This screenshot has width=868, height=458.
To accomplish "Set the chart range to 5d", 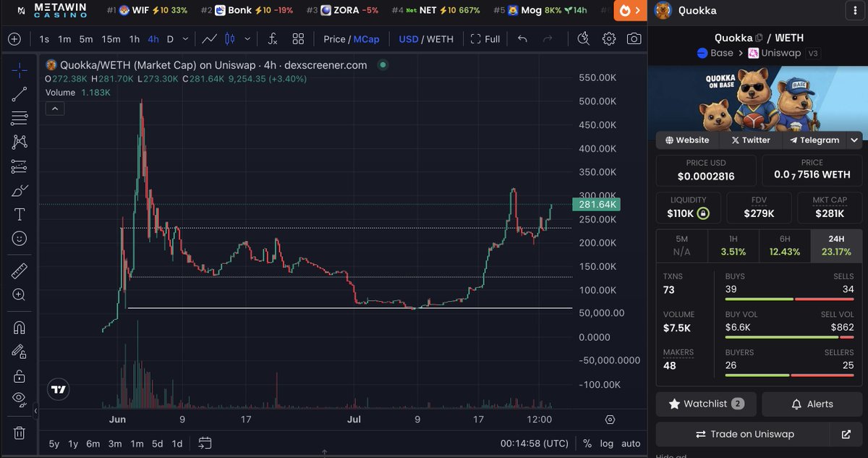I will coord(157,444).
